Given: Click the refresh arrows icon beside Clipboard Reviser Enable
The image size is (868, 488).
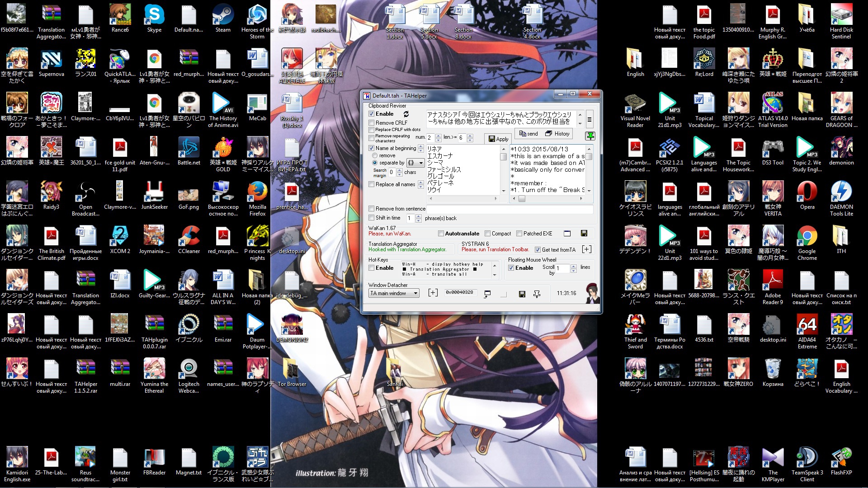Looking at the screenshot, I should [x=406, y=114].
